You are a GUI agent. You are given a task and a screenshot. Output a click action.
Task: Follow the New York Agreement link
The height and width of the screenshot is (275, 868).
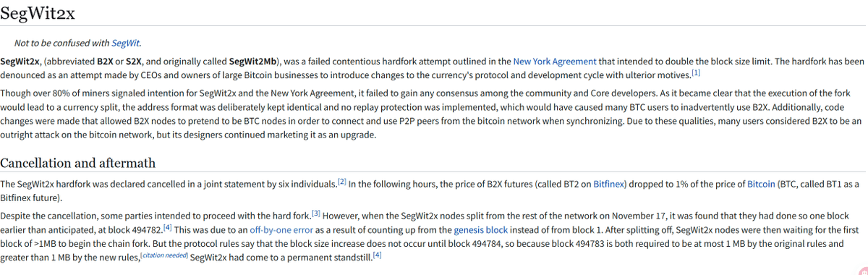[x=555, y=62]
